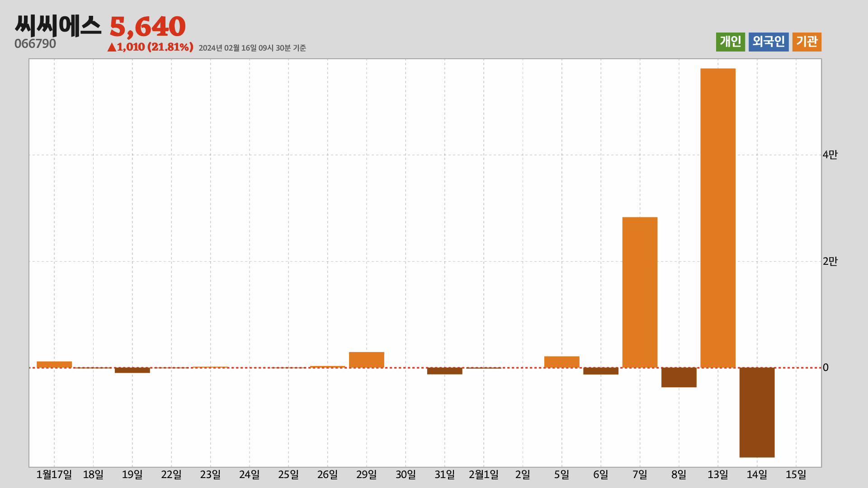Click the 29일 x-axis label
This screenshot has width=868, height=488.
point(367,475)
